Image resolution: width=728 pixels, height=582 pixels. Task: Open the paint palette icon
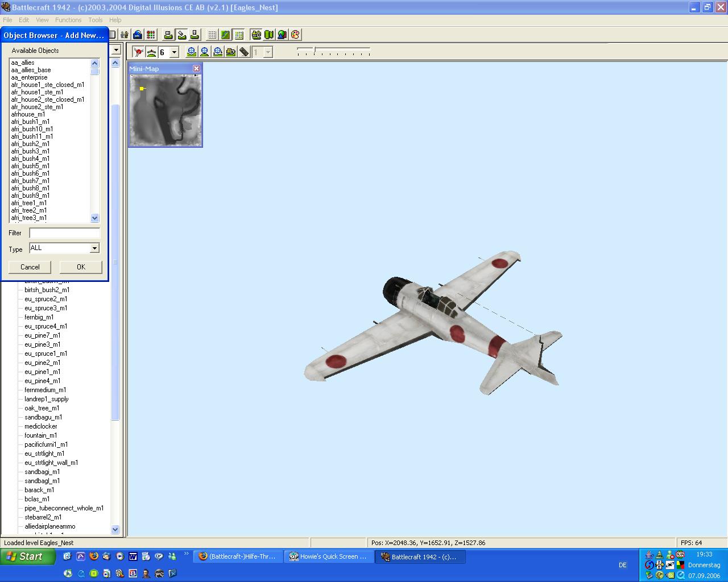pyautogui.click(x=295, y=35)
